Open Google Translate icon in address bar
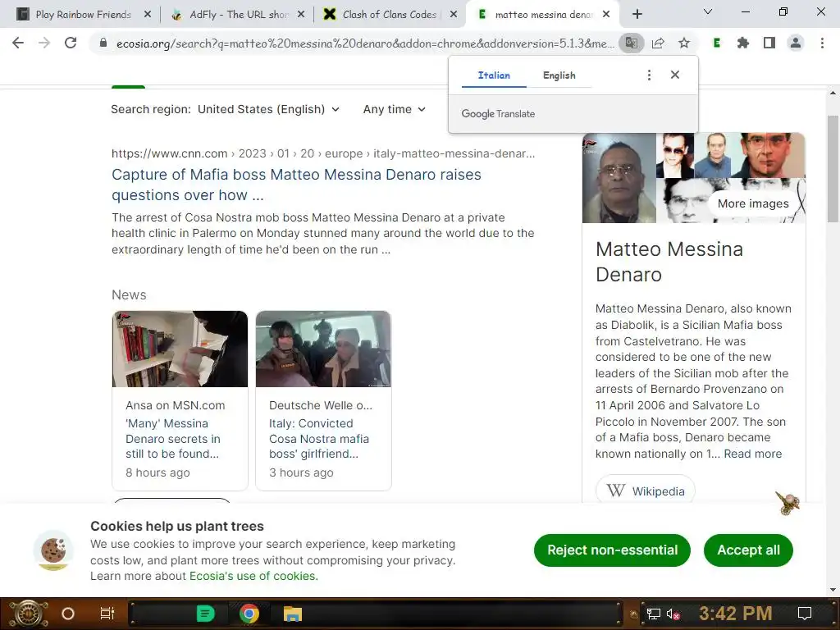840x630 pixels. (x=631, y=43)
